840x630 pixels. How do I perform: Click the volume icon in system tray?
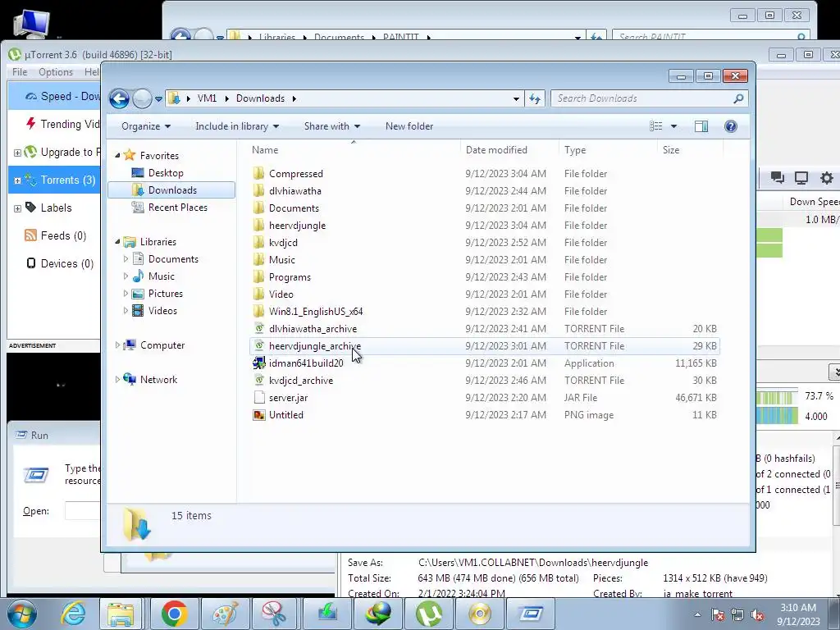(757, 614)
